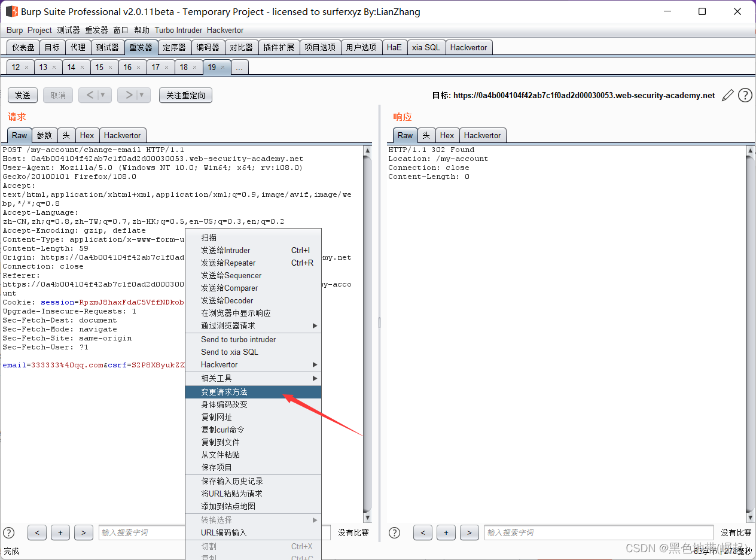Select 发送给Comparer menu entry
Image resolution: width=756 pixels, height=560 pixels.
point(253,288)
